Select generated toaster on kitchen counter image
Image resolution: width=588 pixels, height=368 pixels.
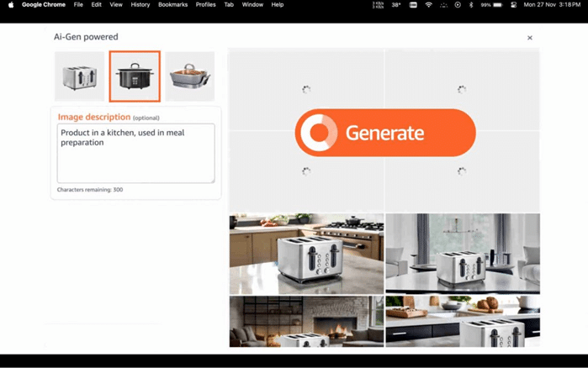(x=306, y=253)
